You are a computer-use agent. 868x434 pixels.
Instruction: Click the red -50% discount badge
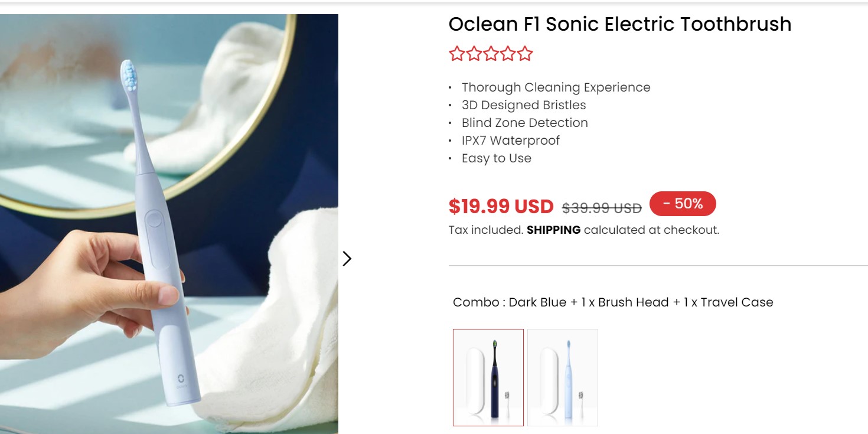682,204
